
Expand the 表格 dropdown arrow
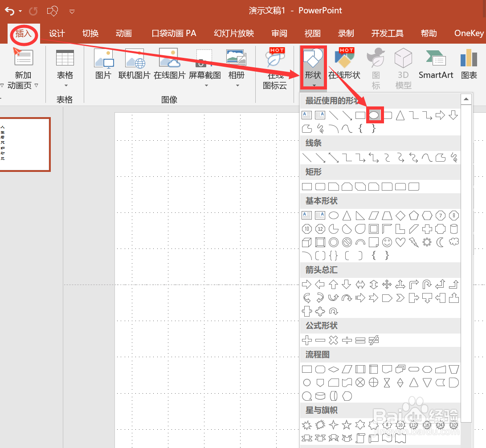click(66, 86)
